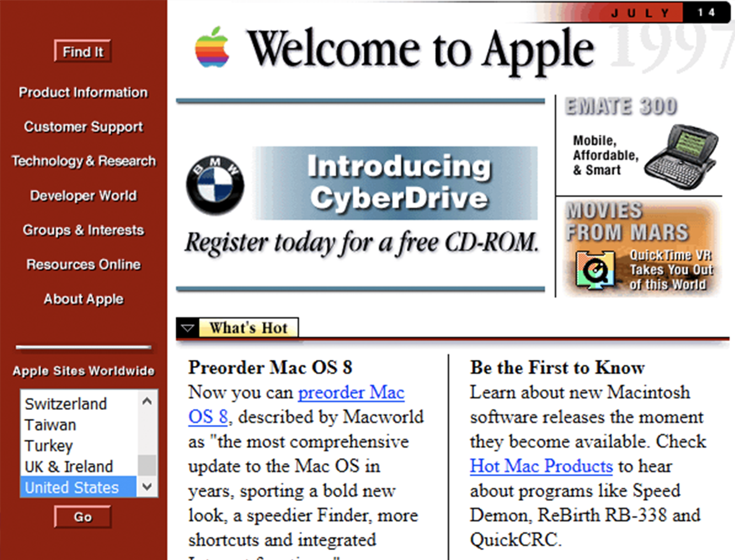The image size is (735, 560).
Task: Click the sites list scrollbar thumb
Action: 147,466
